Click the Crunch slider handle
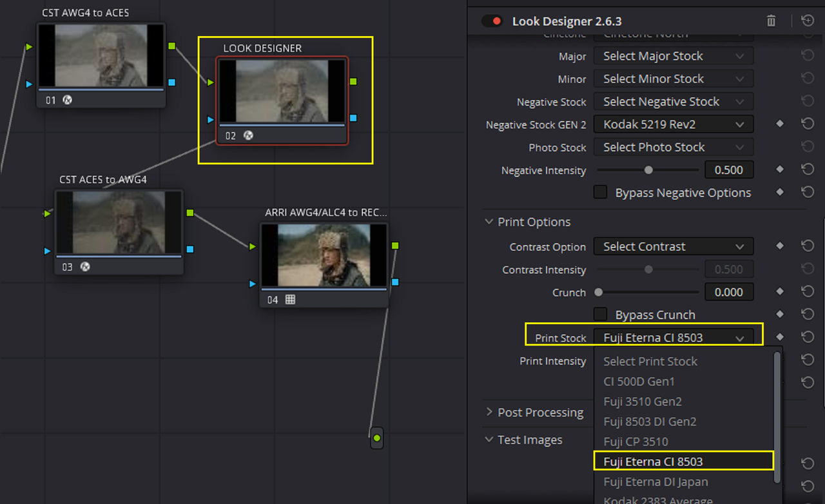The height and width of the screenshot is (504, 825). coord(599,292)
